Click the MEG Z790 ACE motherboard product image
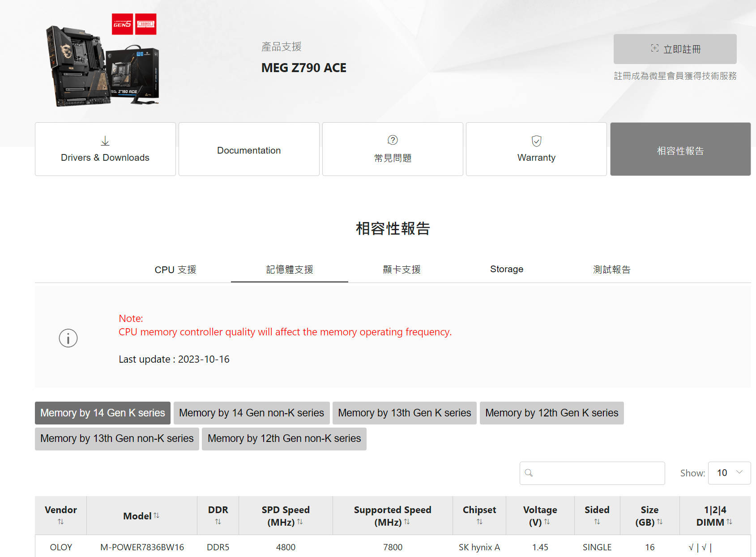Viewport: 756px width, 557px height. [103, 60]
